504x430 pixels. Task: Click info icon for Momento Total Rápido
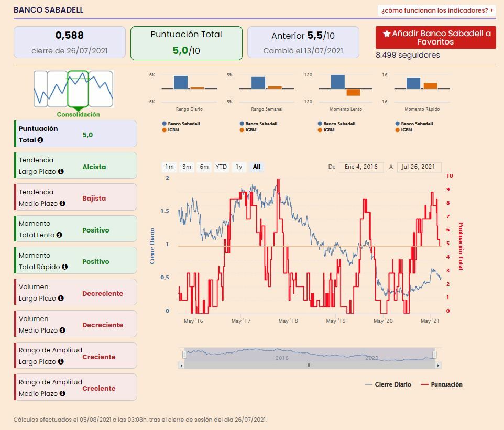[x=64, y=267]
